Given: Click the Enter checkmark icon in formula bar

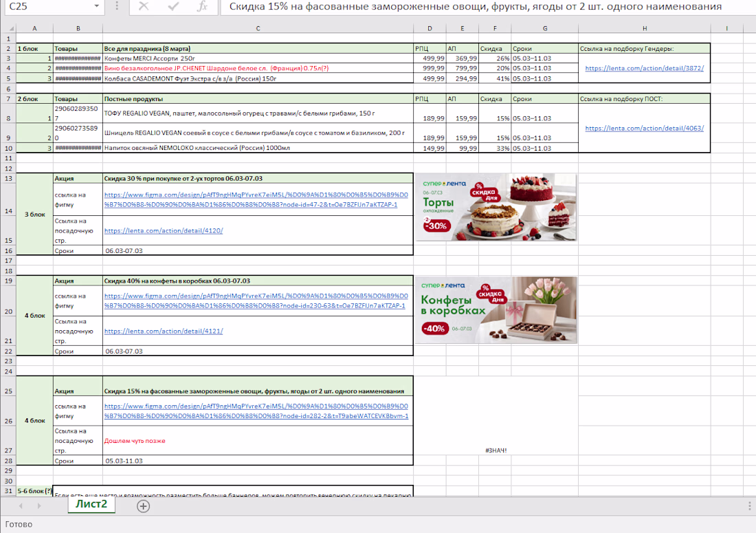Looking at the screenshot, I should tap(173, 6).
